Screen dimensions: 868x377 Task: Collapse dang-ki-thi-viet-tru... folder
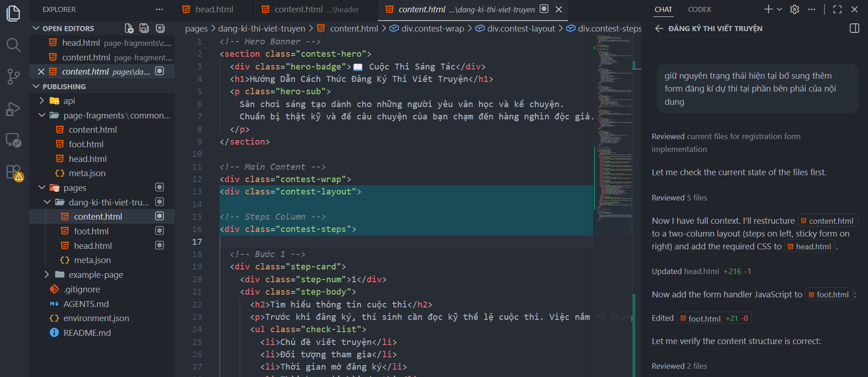pyautogui.click(x=47, y=202)
